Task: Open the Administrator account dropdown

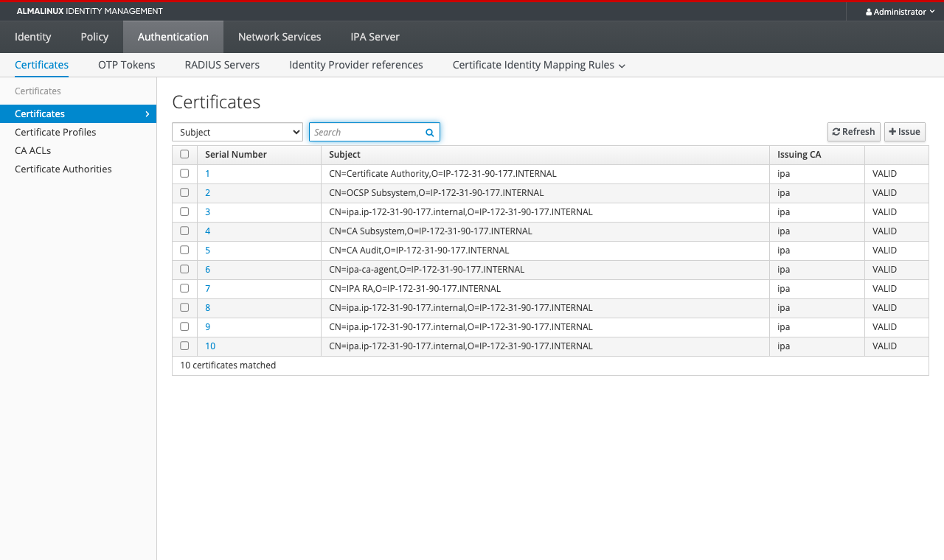Action: [x=900, y=12]
